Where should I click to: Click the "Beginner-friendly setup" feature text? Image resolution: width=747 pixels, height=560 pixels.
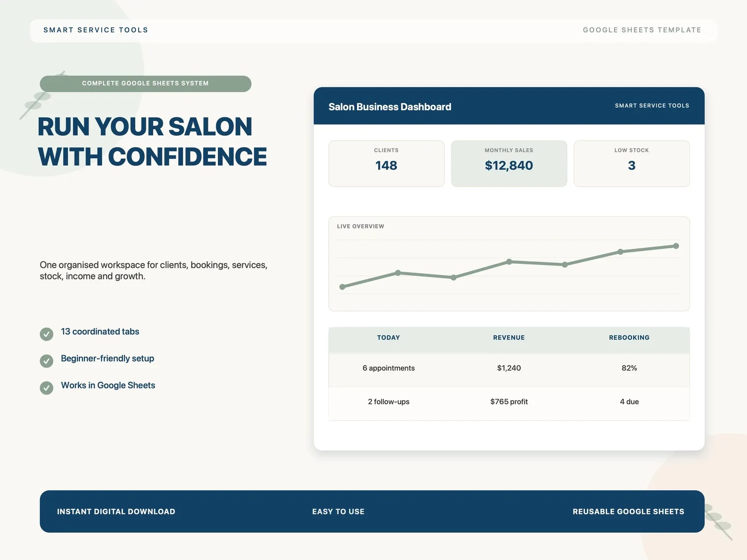(x=108, y=359)
